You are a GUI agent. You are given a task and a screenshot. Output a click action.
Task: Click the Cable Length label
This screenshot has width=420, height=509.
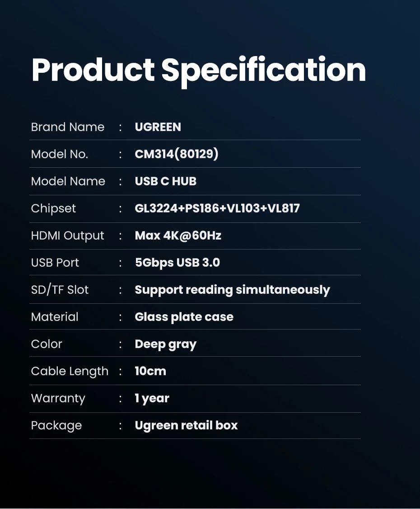70,371
